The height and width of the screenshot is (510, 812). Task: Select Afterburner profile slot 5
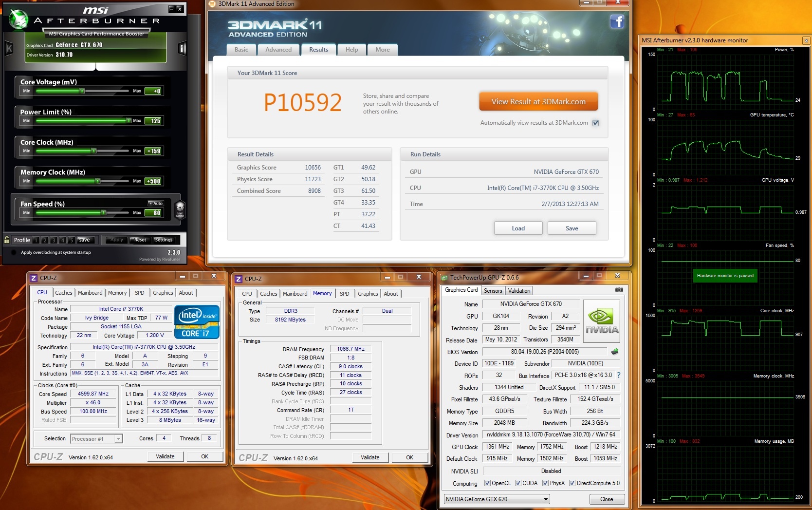(71, 240)
